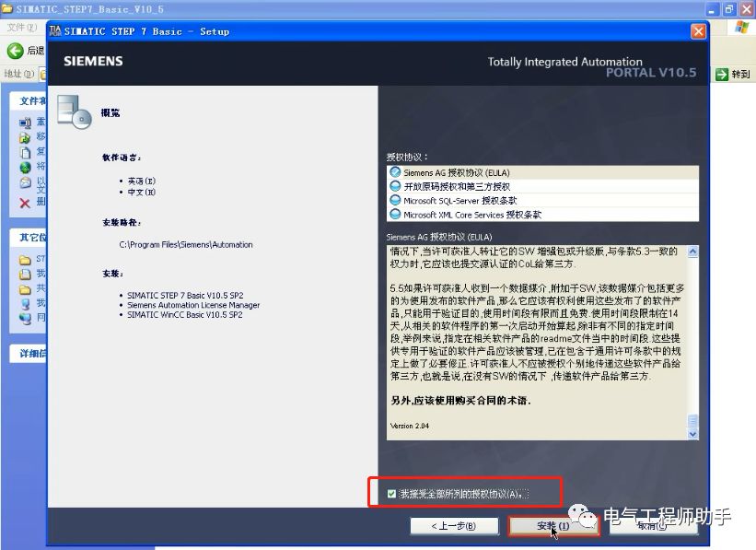This screenshot has height=550, width=756.
Task: Enable the 我接受全部所列的授权协议 checkbox
Action: tap(390, 492)
